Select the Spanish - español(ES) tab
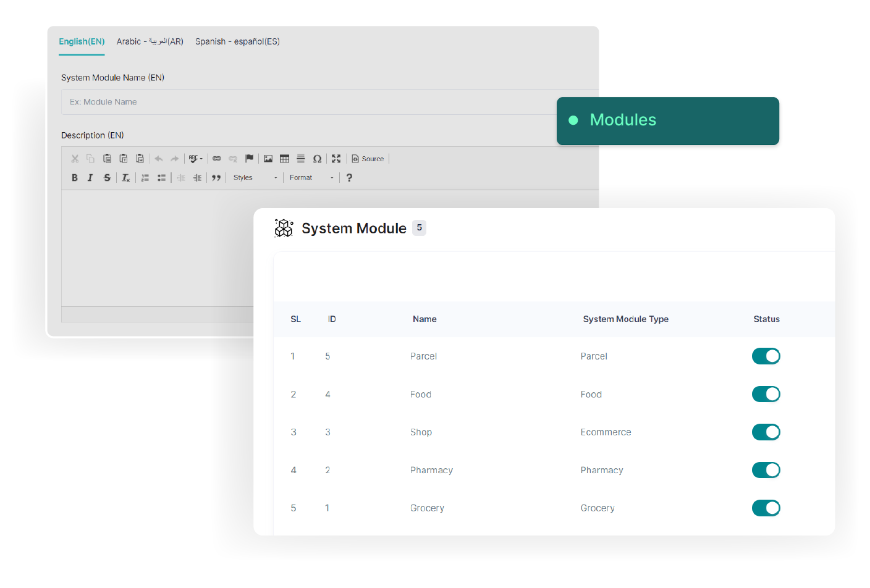The height and width of the screenshot is (588, 870). 237,41
